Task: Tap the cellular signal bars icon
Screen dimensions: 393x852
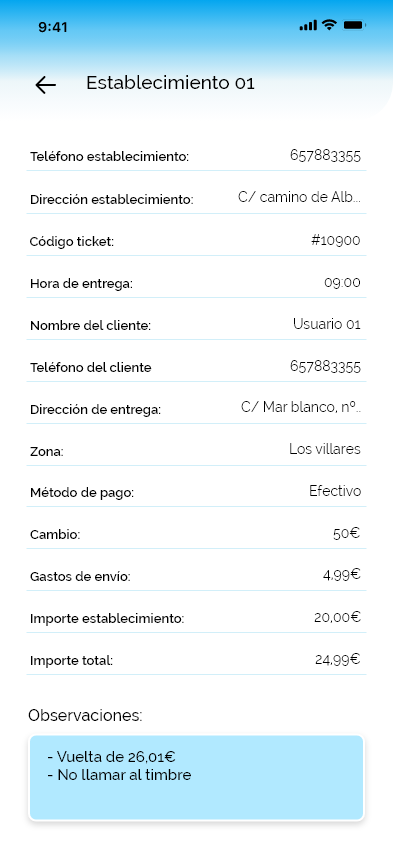Action: 308,26
